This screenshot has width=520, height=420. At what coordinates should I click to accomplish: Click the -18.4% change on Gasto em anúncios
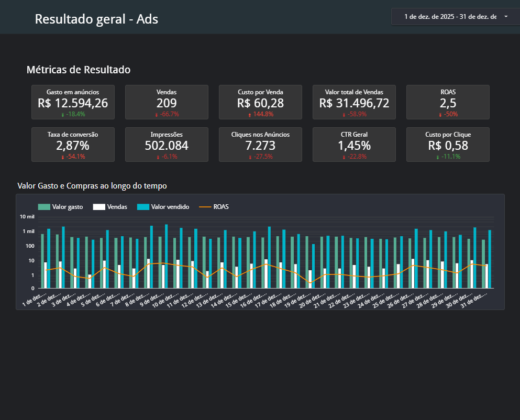(75, 114)
